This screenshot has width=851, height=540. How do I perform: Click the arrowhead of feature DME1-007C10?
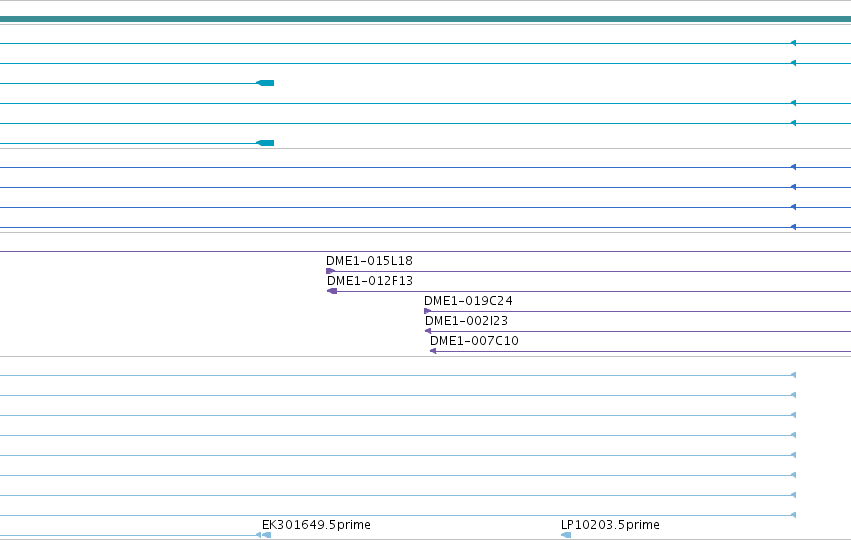433,351
